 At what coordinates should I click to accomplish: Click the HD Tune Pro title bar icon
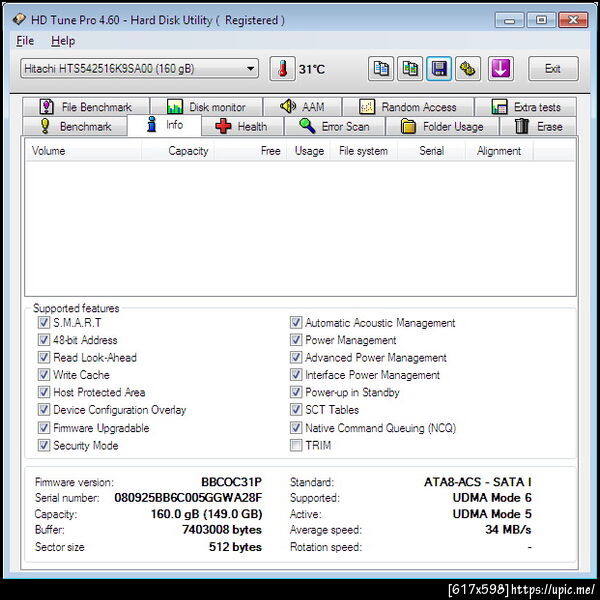pyautogui.click(x=19, y=20)
